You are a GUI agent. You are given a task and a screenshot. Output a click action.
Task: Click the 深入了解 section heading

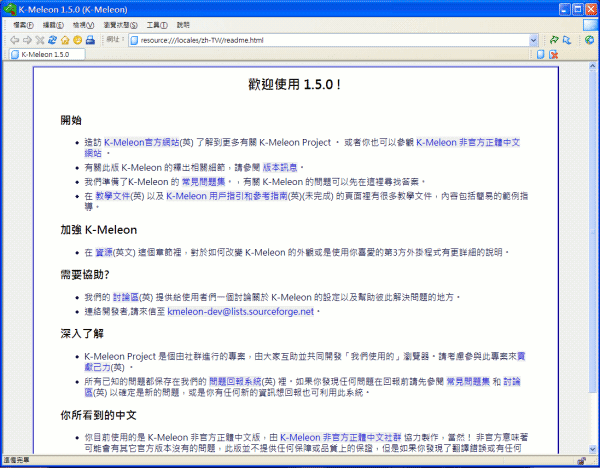point(82,333)
